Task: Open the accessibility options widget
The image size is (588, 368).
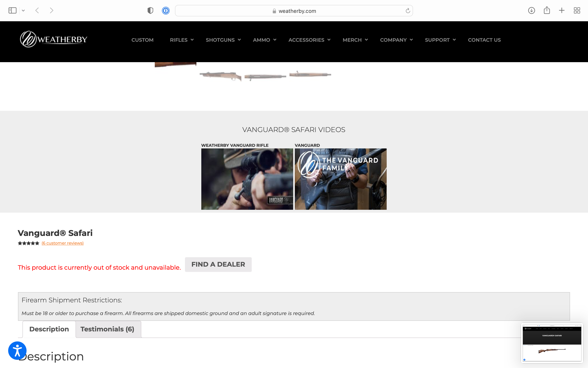Action: 17,350
